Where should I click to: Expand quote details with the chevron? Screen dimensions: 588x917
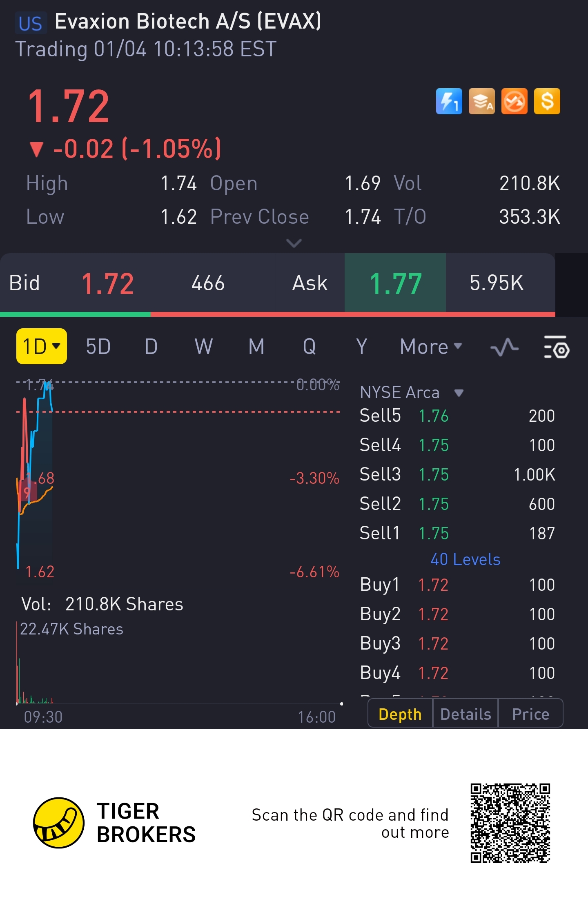click(x=294, y=243)
